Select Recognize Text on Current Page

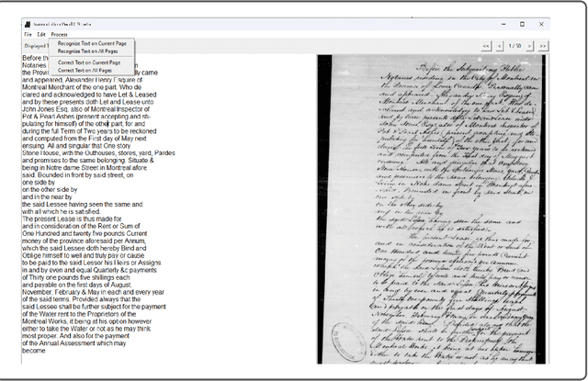click(x=92, y=43)
